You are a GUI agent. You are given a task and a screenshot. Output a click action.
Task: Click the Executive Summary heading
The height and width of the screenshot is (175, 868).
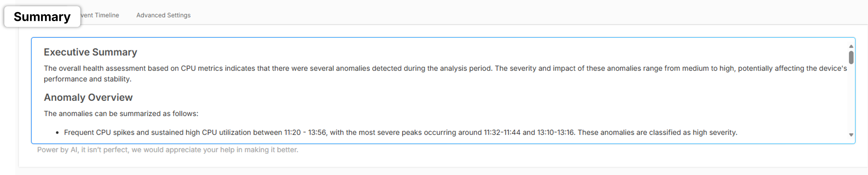[90, 52]
